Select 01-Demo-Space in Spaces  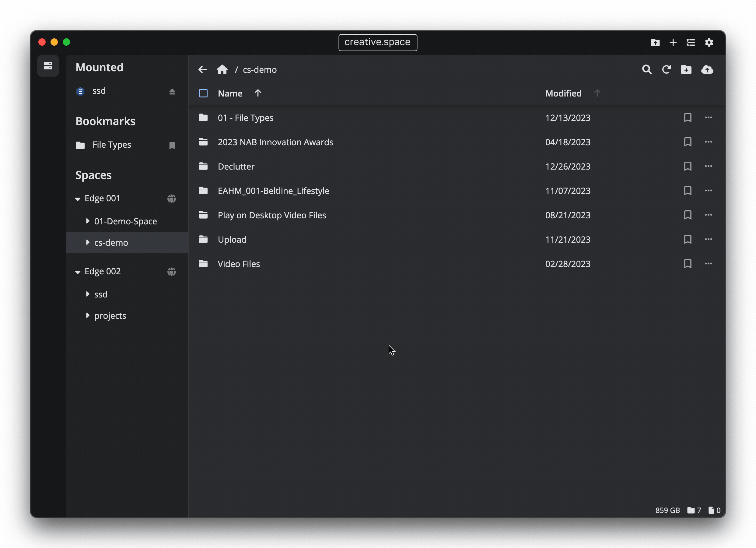tap(125, 221)
